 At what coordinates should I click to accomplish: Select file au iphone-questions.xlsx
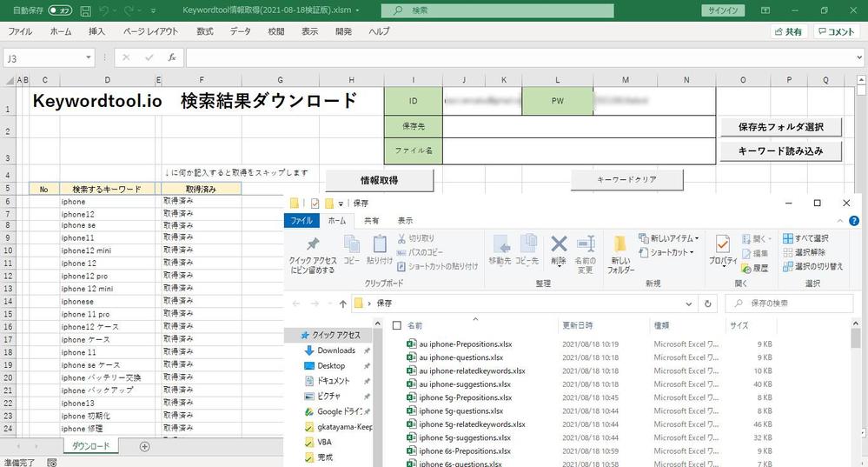(x=461, y=357)
